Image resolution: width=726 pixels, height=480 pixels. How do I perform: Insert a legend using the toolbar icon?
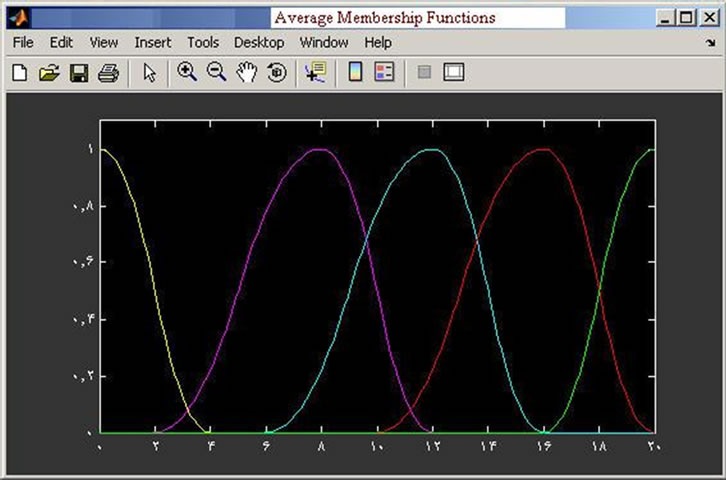coord(384,72)
